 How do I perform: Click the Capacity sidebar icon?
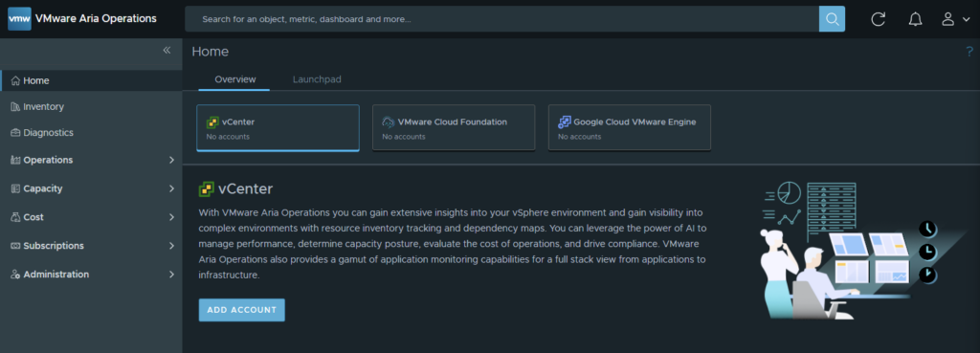tap(15, 188)
